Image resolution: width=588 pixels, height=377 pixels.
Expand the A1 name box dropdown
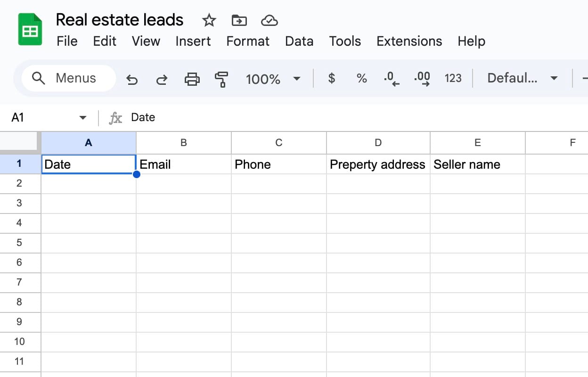tap(83, 117)
